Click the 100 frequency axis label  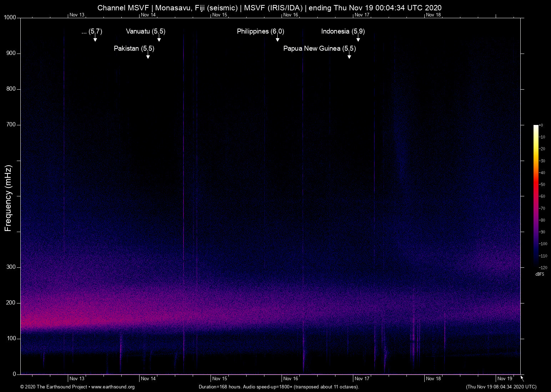(11, 338)
